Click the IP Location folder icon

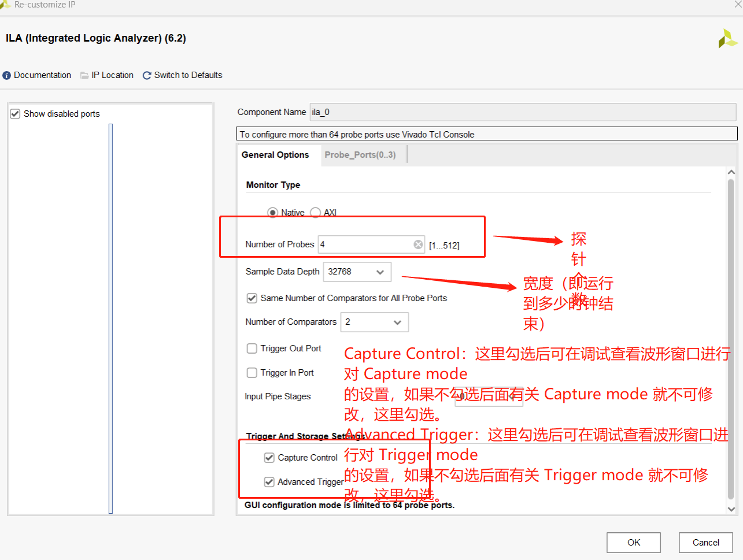point(84,76)
